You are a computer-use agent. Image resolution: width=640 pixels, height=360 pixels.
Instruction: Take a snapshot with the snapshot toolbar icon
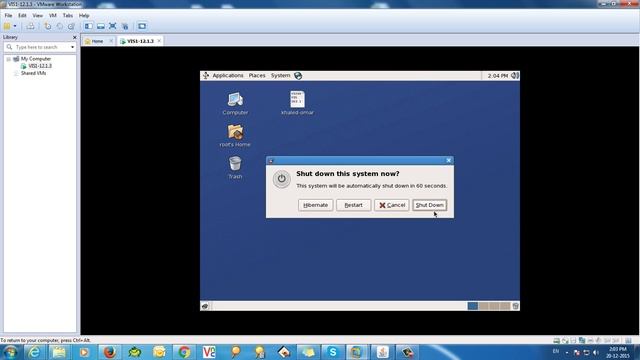[x=48, y=26]
